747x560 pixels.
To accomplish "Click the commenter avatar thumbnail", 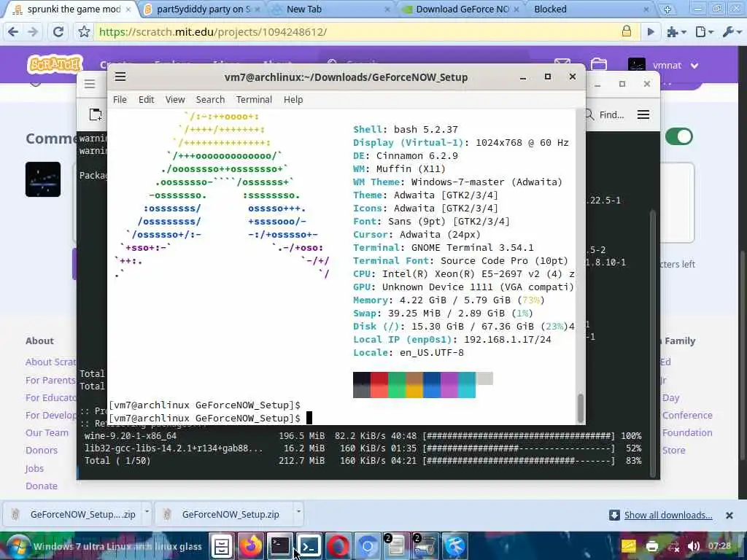I will (x=43, y=179).
